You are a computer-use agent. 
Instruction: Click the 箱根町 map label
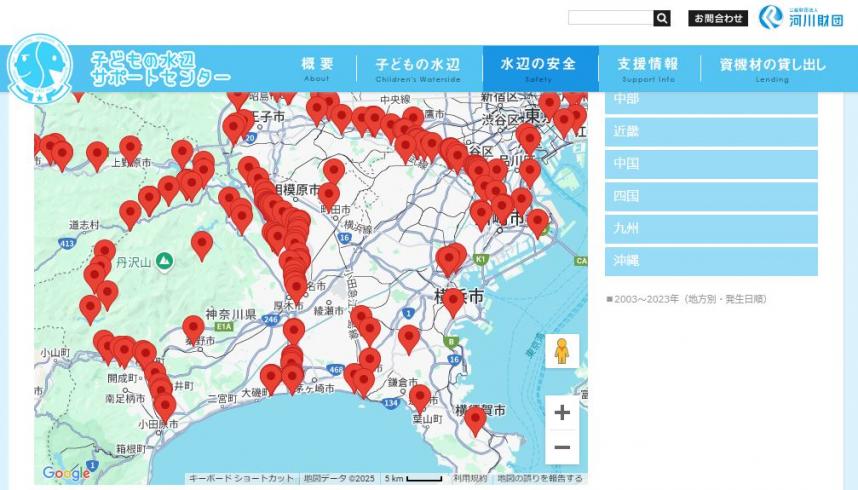click(x=131, y=449)
